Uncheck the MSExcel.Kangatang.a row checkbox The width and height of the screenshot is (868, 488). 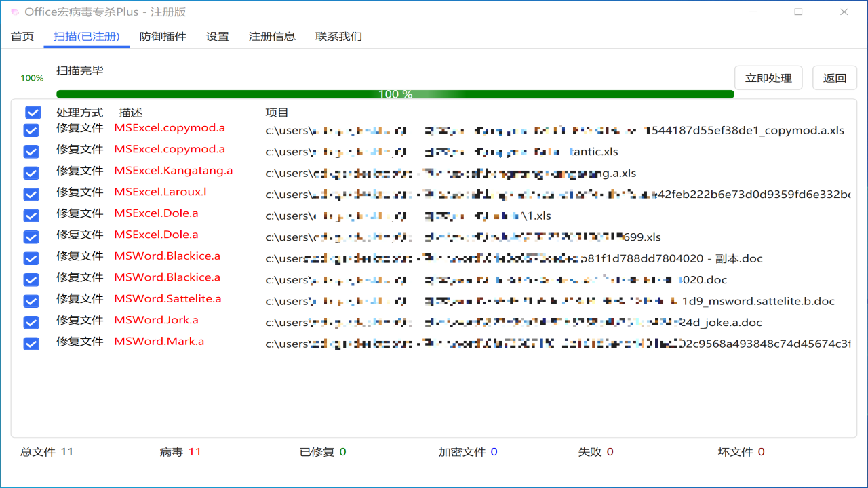coord(31,173)
